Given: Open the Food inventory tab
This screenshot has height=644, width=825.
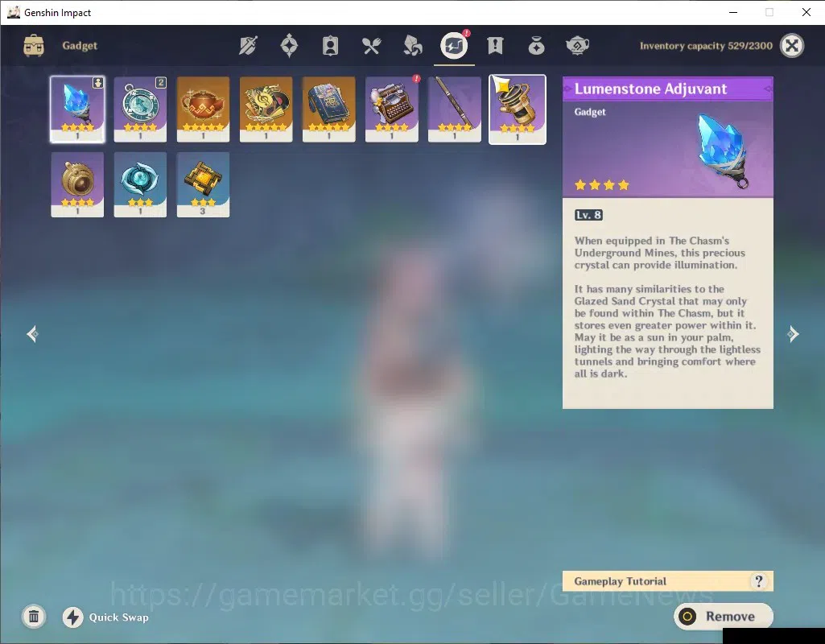Looking at the screenshot, I should pyautogui.click(x=372, y=46).
